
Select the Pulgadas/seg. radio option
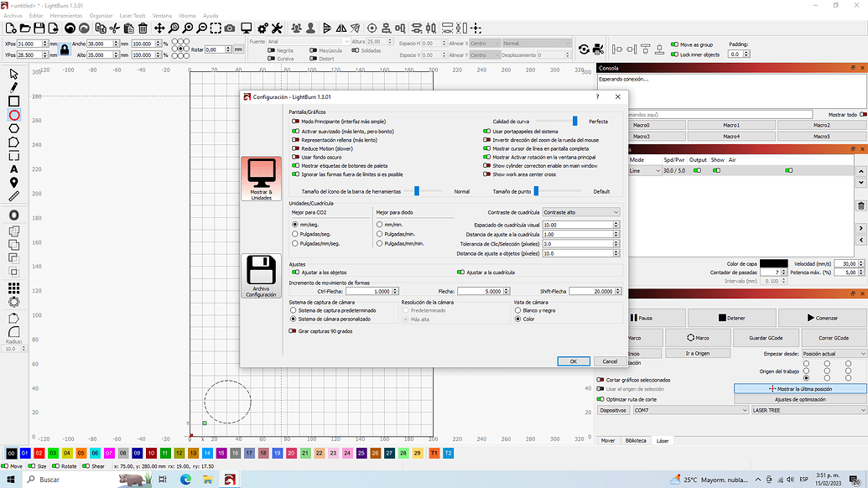tap(295, 234)
